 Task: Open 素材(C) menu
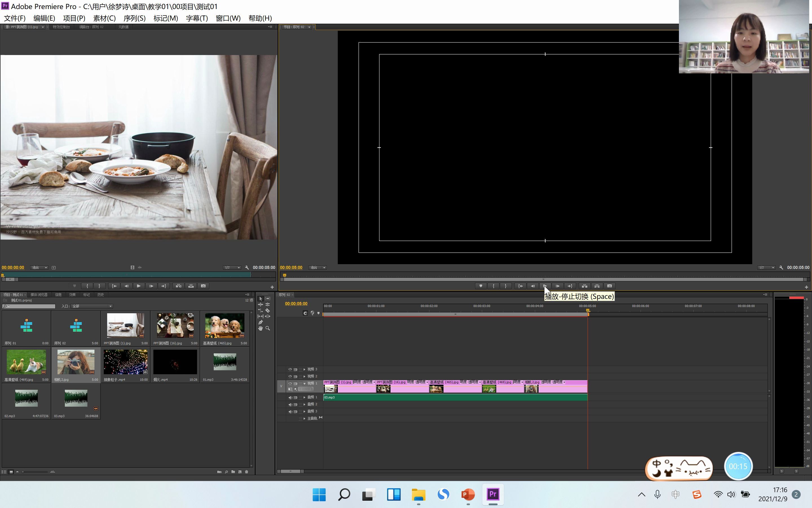[104, 18]
